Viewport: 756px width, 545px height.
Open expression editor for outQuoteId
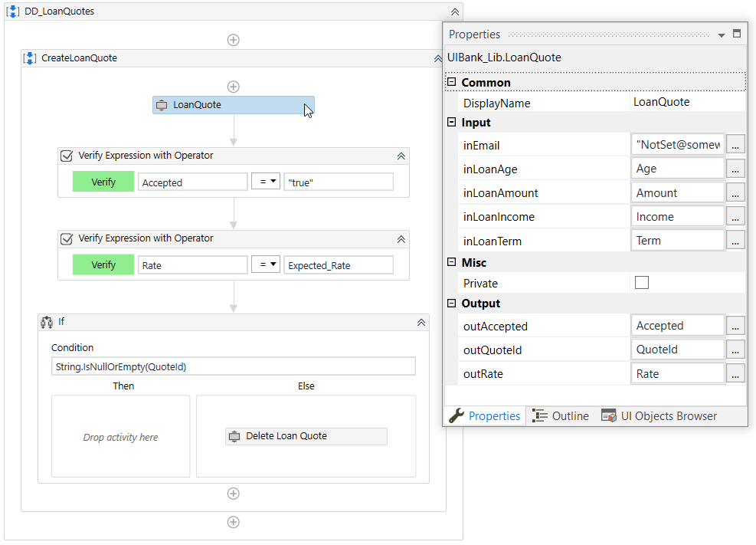point(735,350)
